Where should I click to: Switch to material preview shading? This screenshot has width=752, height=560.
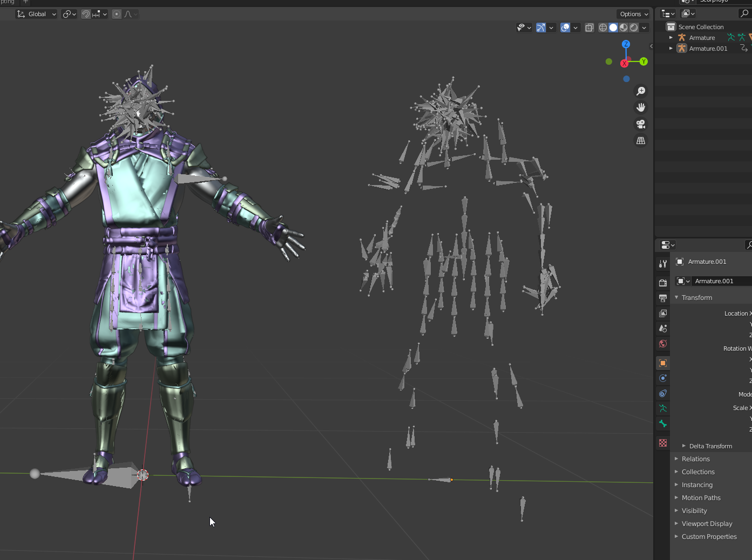(x=624, y=28)
